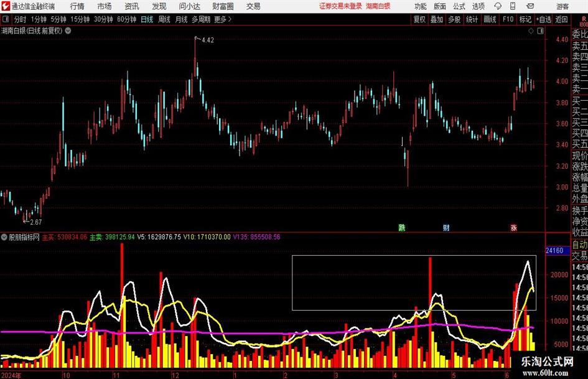Click the diamond icon above the chart
The image size is (588, 379).
(x=531, y=31)
